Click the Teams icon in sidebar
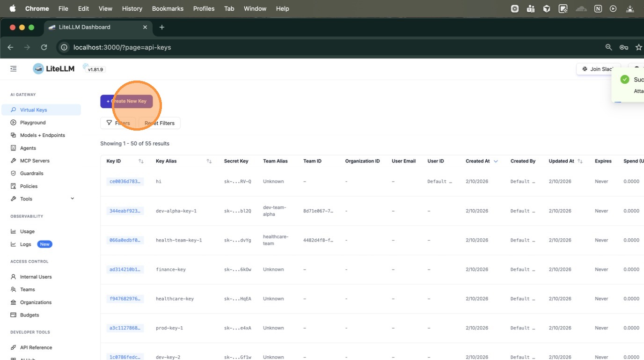This screenshot has height=360, width=644. tap(14, 289)
